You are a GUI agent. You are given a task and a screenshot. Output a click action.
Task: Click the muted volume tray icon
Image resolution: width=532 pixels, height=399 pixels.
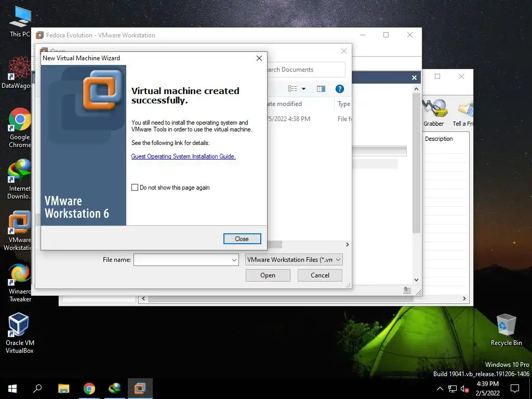click(465, 389)
